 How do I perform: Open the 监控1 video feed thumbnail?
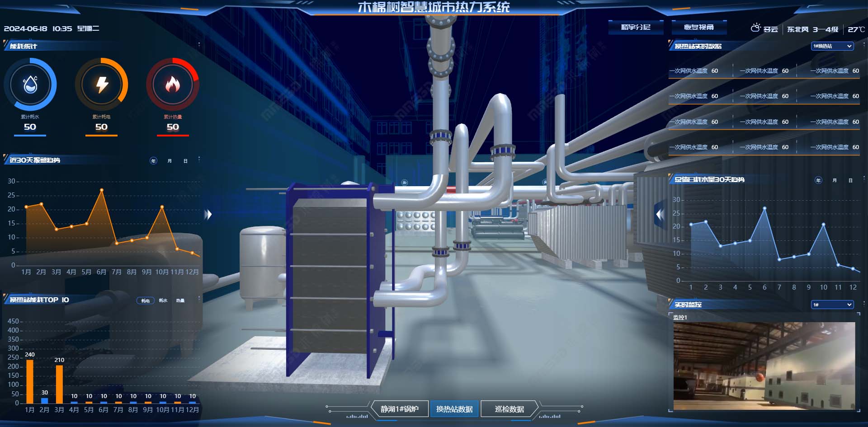tap(764, 366)
